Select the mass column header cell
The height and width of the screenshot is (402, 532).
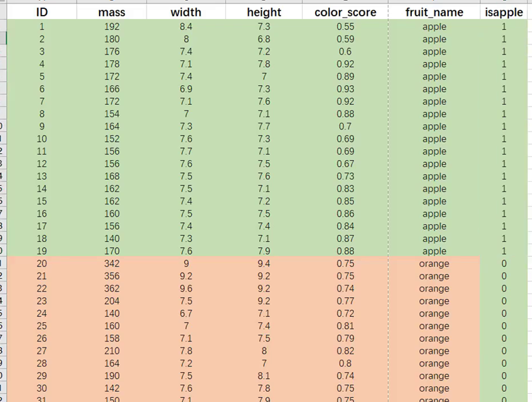(x=112, y=12)
